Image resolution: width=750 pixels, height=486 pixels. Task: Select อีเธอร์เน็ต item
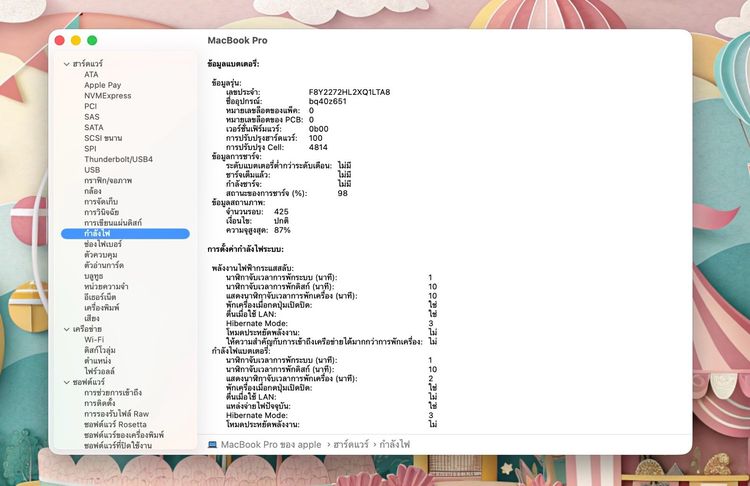pyautogui.click(x=100, y=297)
